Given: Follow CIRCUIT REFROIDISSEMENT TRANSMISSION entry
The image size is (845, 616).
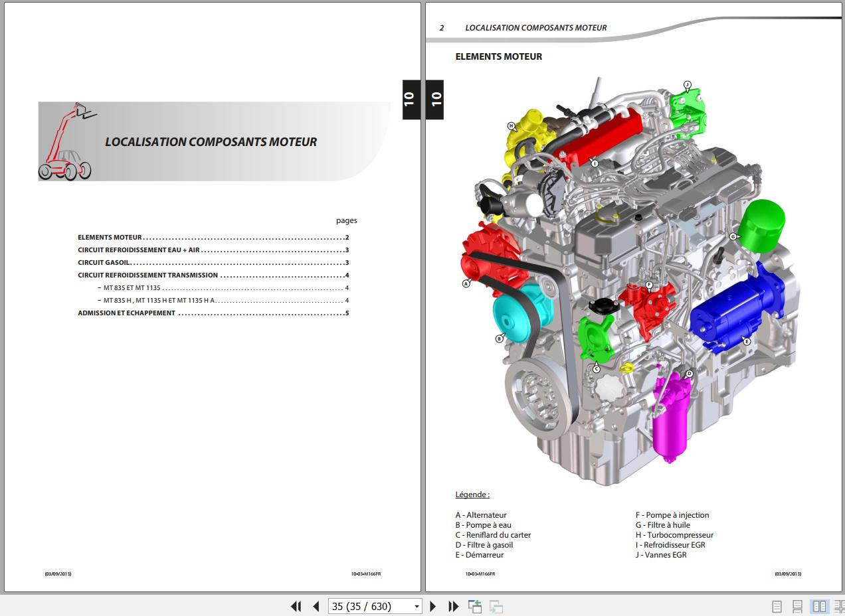Looking at the screenshot, I should click(x=147, y=275).
